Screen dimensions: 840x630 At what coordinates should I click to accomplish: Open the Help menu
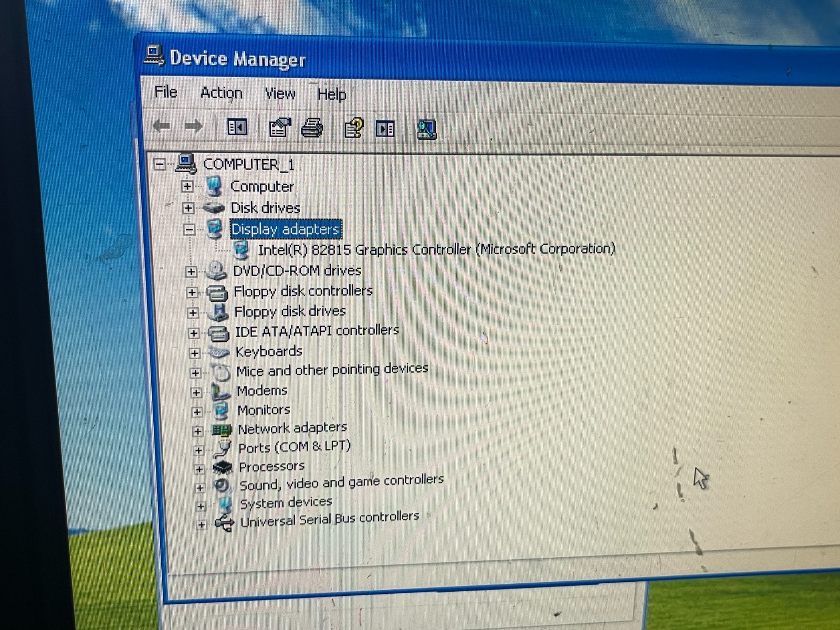332,94
